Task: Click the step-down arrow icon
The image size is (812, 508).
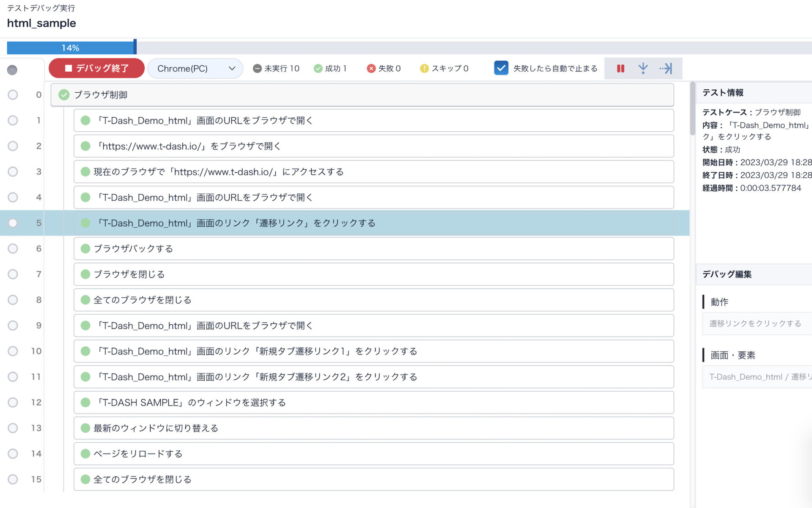Action: pyautogui.click(x=643, y=69)
